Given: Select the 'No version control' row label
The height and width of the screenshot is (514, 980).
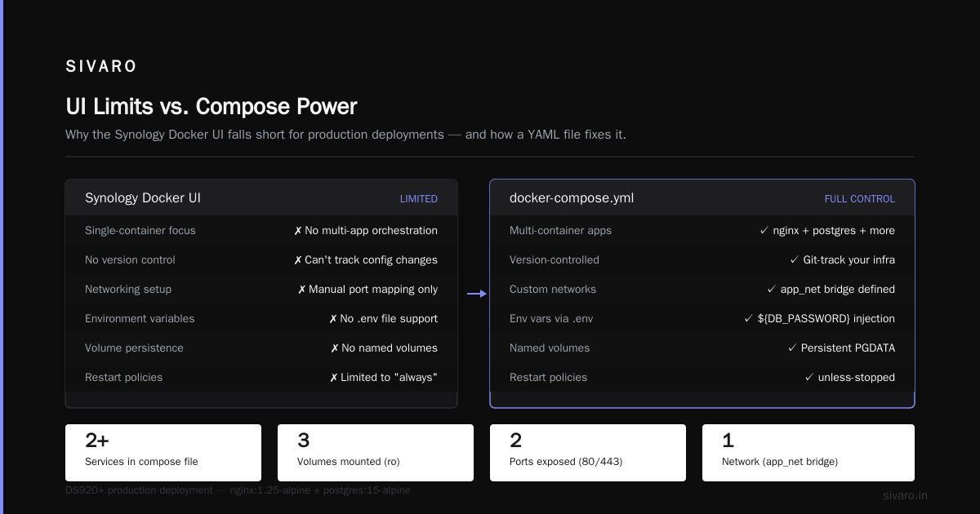Looking at the screenshot, I should [130, 260].
